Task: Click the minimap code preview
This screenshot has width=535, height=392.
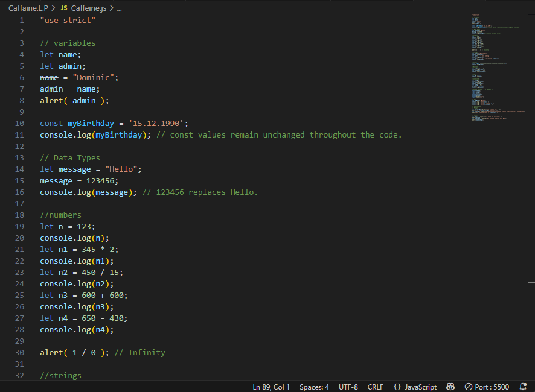Action: point(495,66)
